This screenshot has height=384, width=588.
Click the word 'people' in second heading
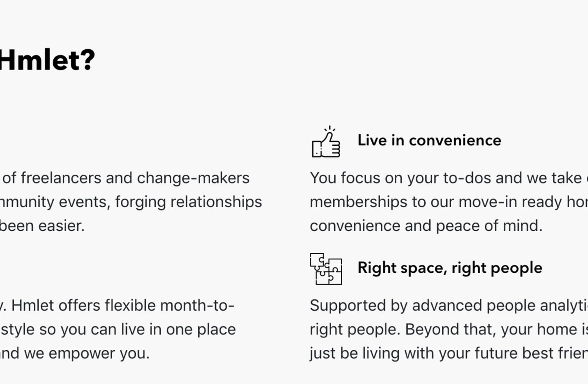click(516, 268)
